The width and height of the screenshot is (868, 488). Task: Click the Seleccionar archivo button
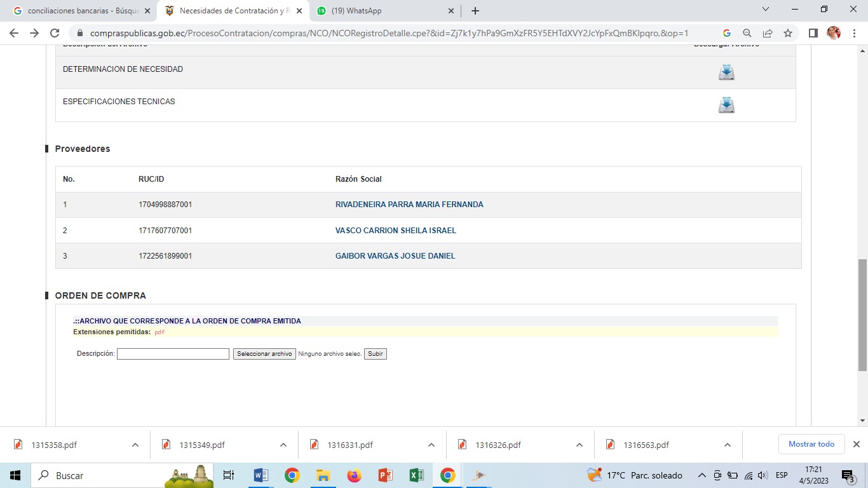click(x=264, y=354)
